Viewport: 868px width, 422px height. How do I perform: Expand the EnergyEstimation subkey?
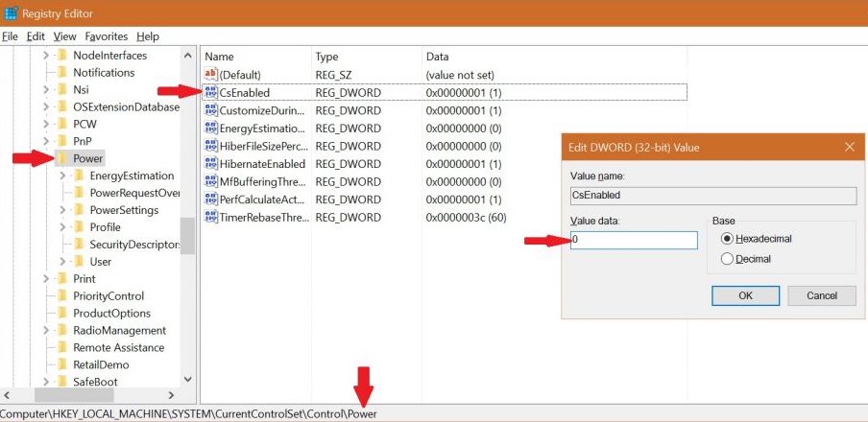pos(62,176)
